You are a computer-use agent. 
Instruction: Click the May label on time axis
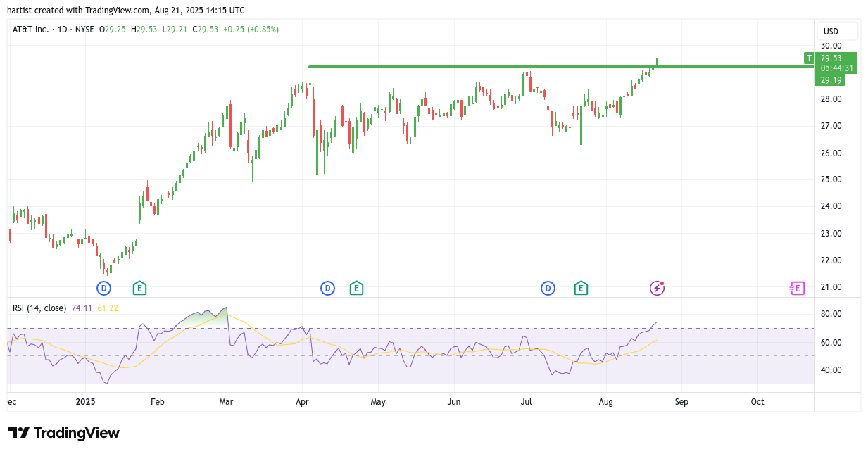coord(378,402)
